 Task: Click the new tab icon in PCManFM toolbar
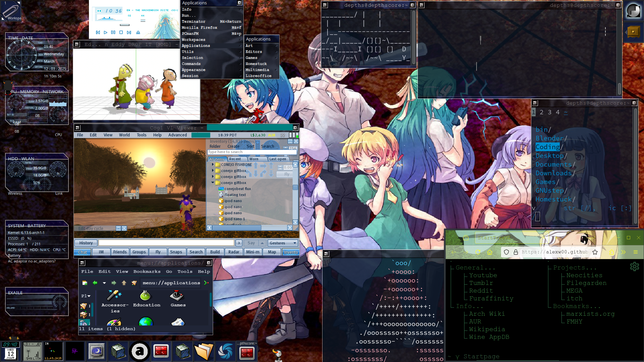pyautogui.click(x=85, y=283)
